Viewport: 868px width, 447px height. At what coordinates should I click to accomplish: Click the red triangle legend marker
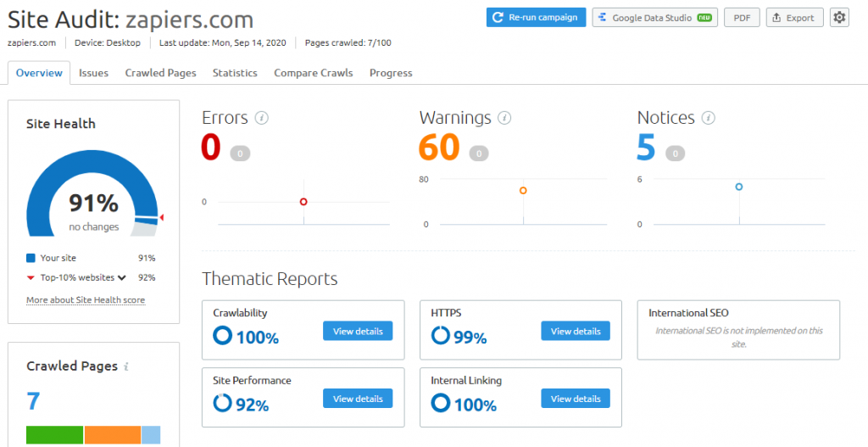click(x=31, y=277)
